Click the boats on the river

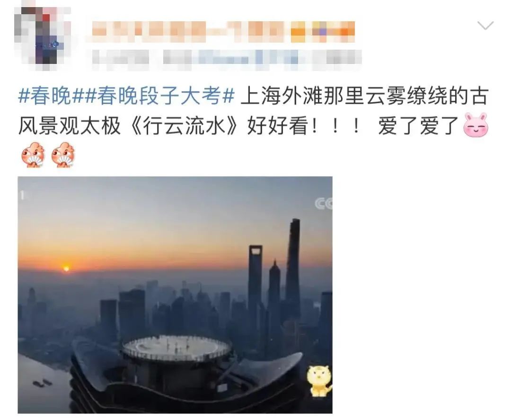point(43,383)
